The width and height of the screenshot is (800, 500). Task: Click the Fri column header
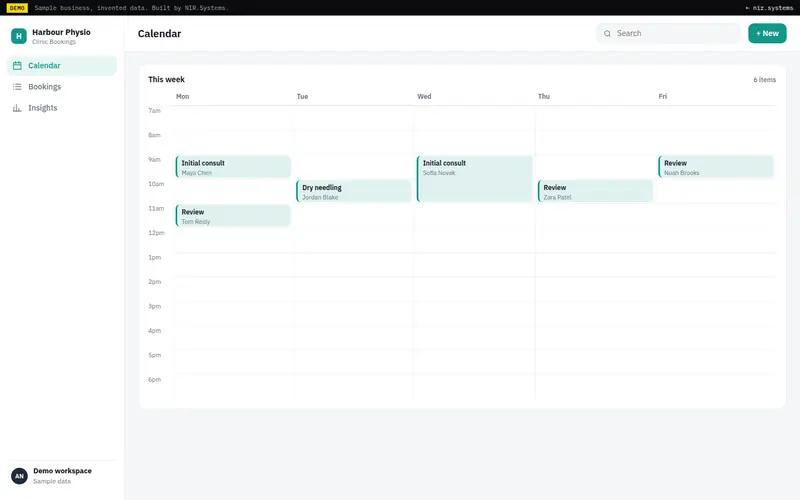point(662,96)
